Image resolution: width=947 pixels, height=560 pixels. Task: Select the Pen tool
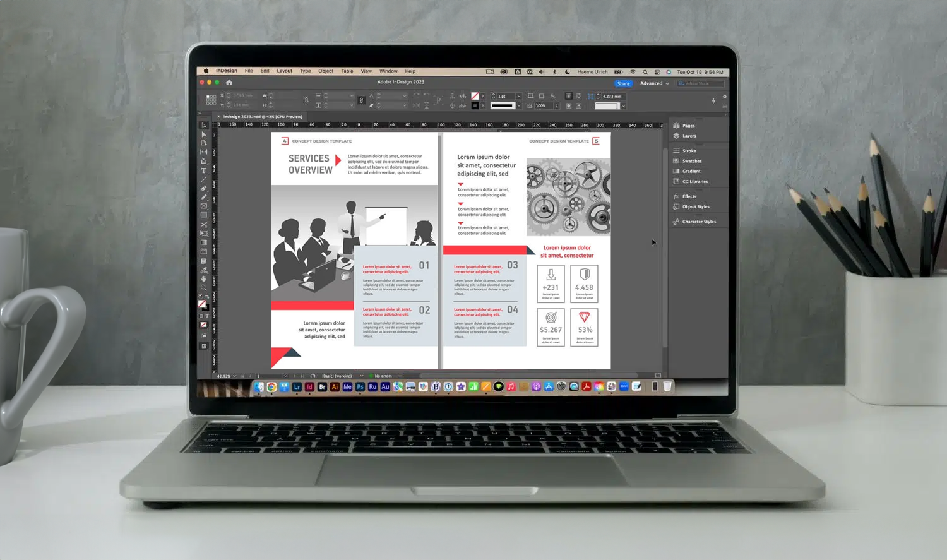(204, 188)
